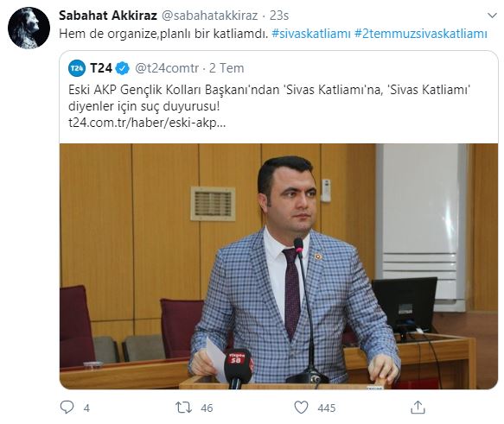
Task: Open the quoted tweet headline text
Action: click(270, 98)
